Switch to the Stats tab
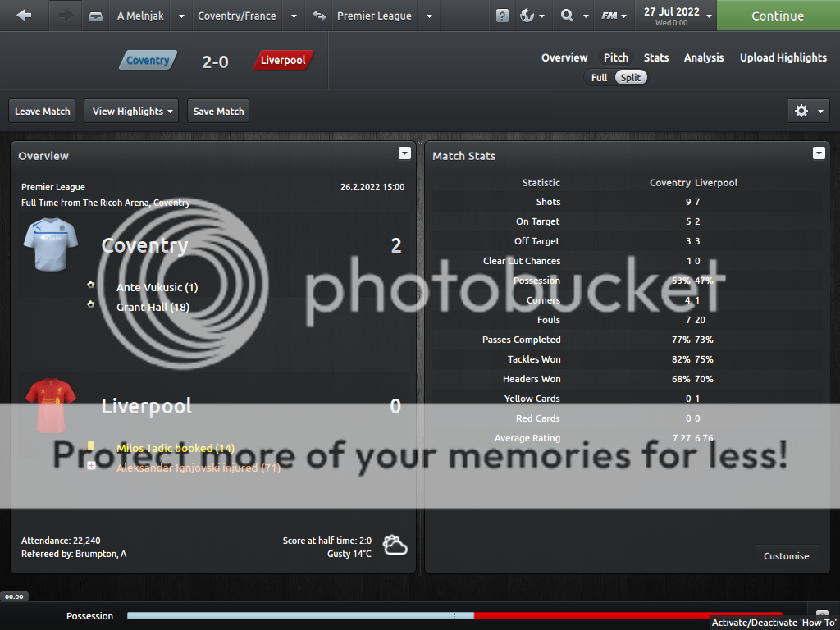840x630 pixels. tap(655, 57)
